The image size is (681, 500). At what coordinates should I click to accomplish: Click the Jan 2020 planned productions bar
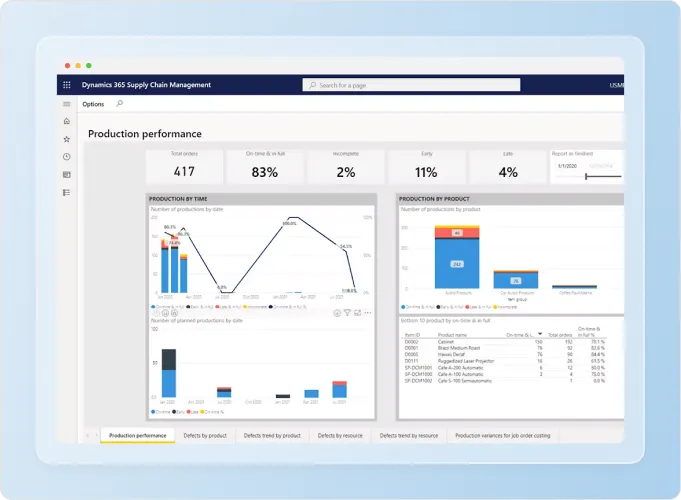[x=169, y=373]
